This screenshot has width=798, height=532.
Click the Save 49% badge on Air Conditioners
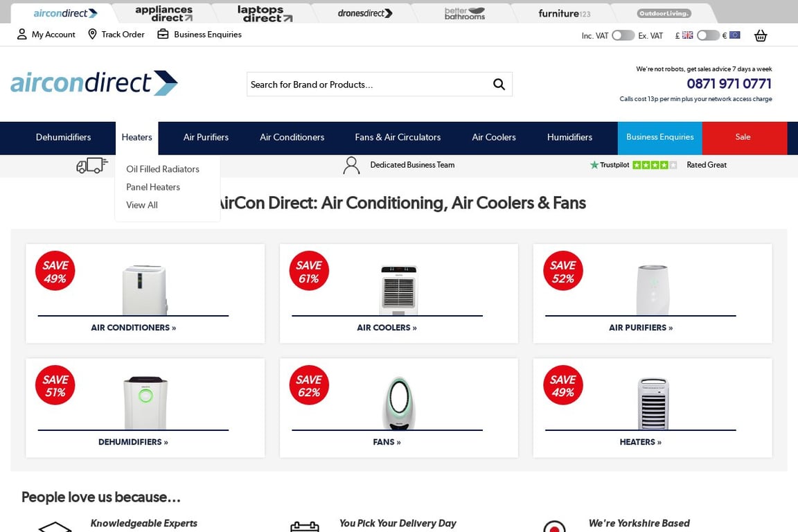click(x=55, y=271)
